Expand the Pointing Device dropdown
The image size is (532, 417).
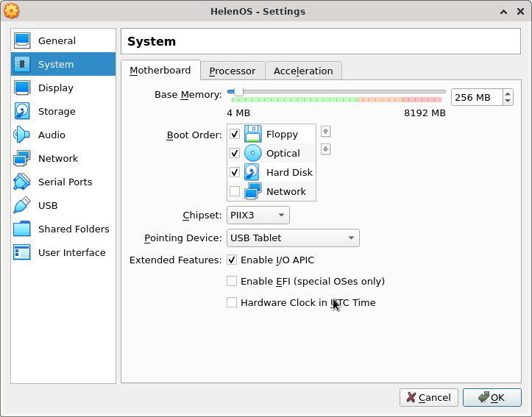click(293, 238)
